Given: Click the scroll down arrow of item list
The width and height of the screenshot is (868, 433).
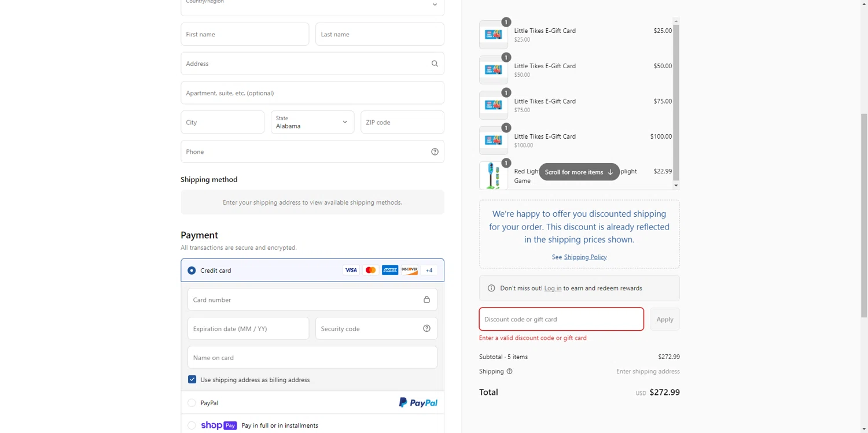Looking at the screenshot, I should (x=676, y=186).
